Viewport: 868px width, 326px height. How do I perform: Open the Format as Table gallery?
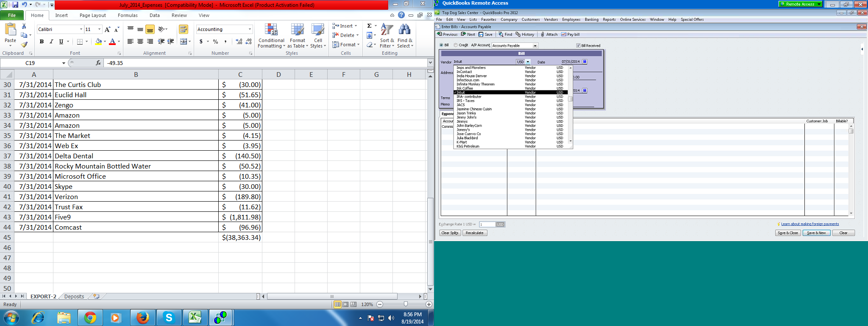coord(297,30)
